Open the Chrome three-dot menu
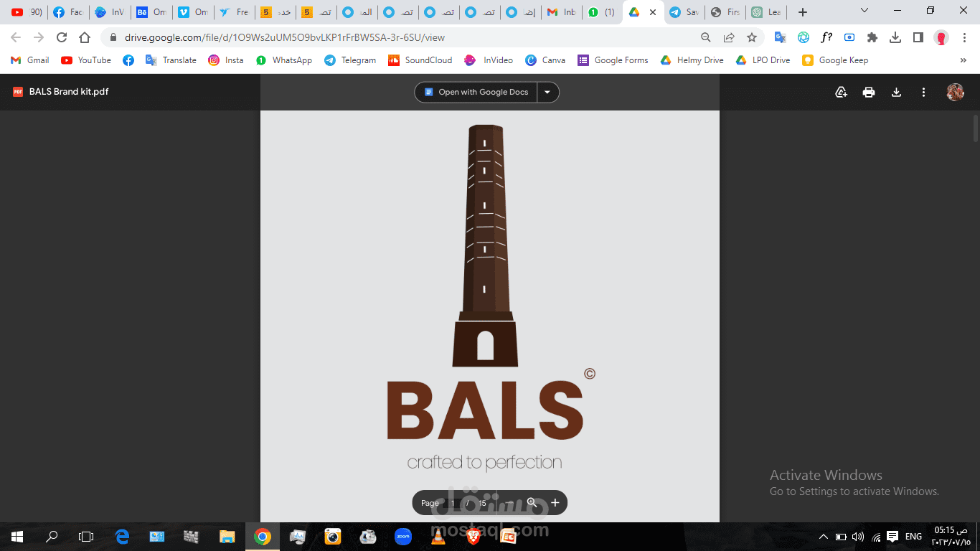The image size is (980, 551). pyautogui.click(x=964, y=37)
